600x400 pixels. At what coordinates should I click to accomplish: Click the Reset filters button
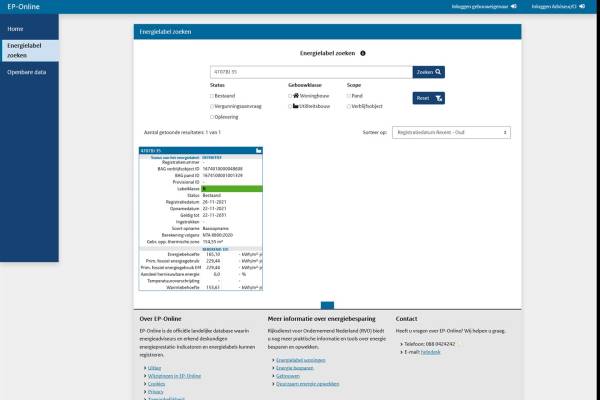click(429, 98)
